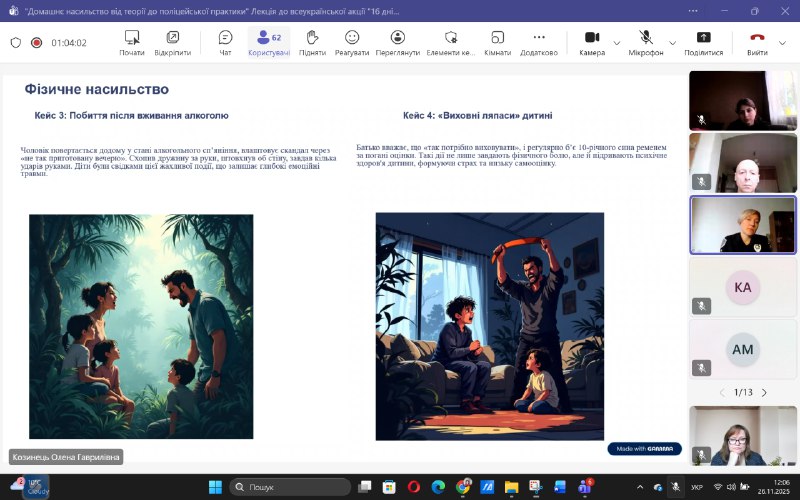Raise hand with Підняти button

click(312, 42)
